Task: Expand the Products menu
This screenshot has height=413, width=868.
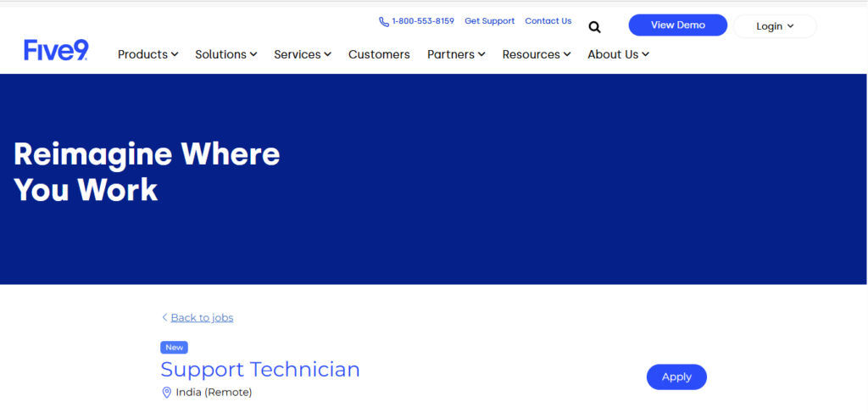Action: click(147, 54)
